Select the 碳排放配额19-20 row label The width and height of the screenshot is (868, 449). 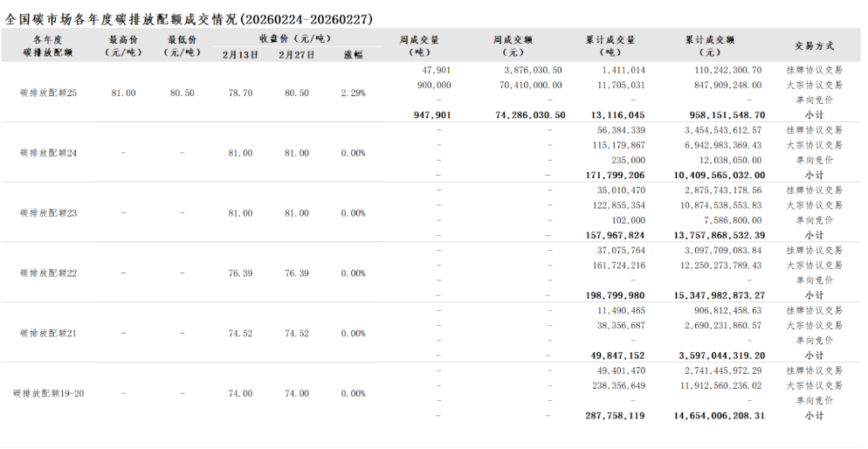pyautogui.click(x=49, y=393)
